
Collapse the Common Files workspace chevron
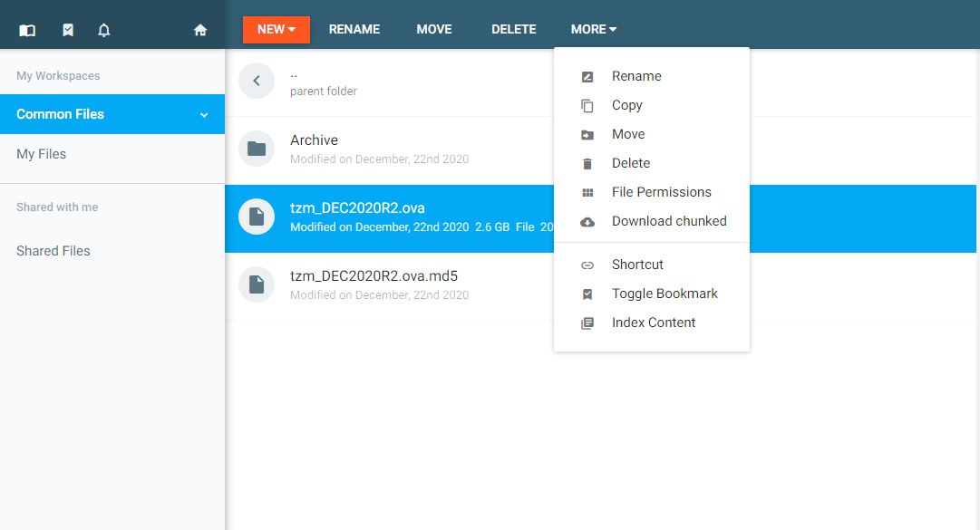[x=205, y=114]
